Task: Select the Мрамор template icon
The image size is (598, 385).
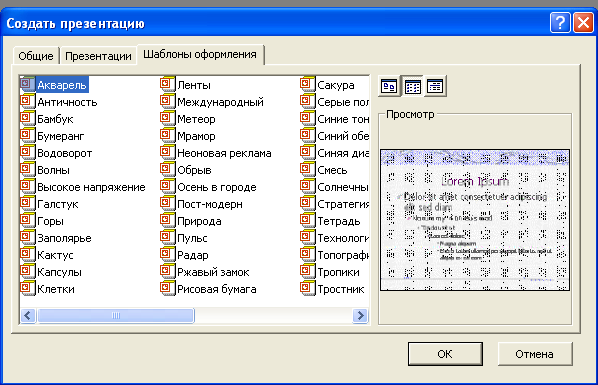Action: tap(167, 135)
